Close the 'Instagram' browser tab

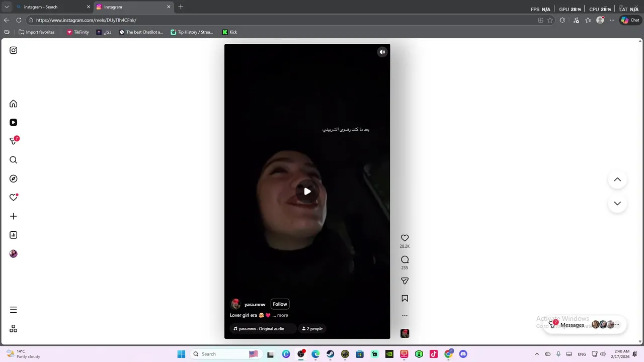(x=169, y=7)
